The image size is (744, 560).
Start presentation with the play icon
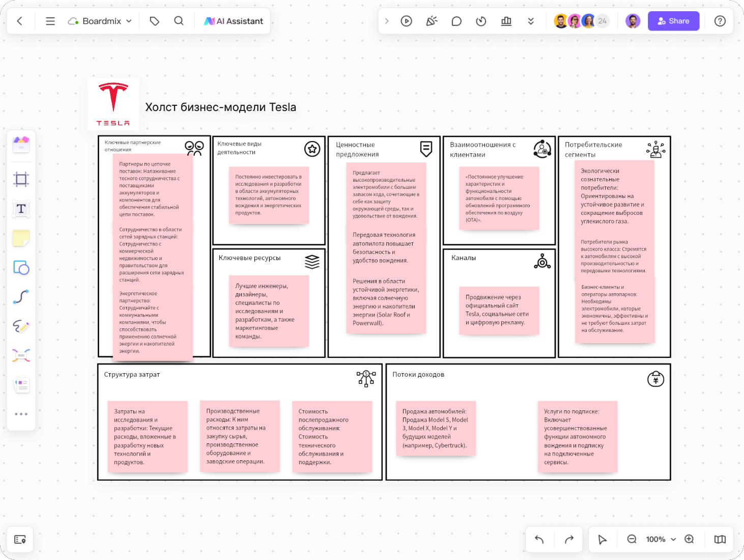pos(406,21)
